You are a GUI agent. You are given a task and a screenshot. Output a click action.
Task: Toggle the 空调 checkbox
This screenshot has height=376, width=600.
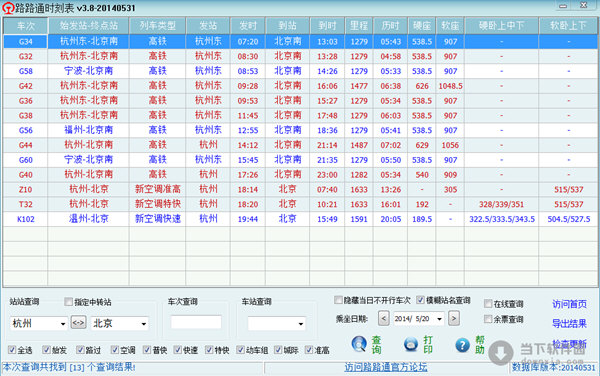click(115, 350)
